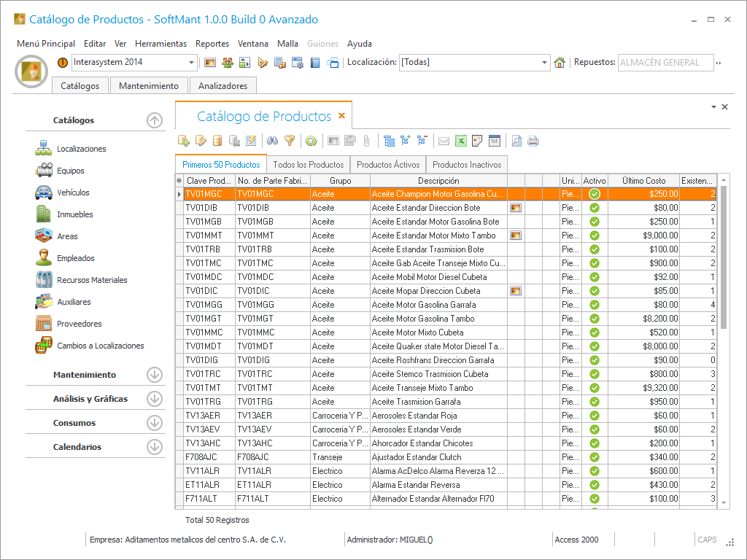Expand the Mantenimiento sidebar section
The image size is (747, 560).
[154, 375]
